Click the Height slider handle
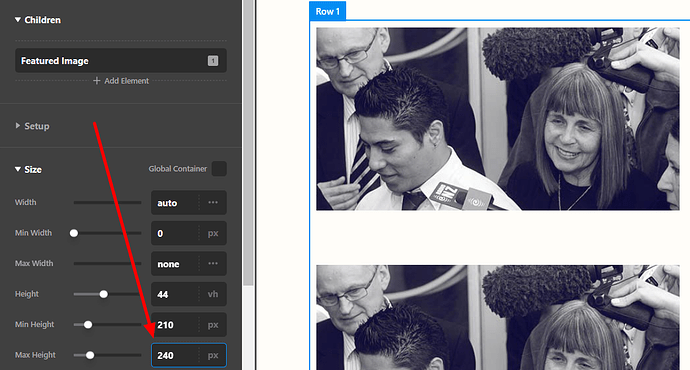690x370 pixels. point(103,294)
